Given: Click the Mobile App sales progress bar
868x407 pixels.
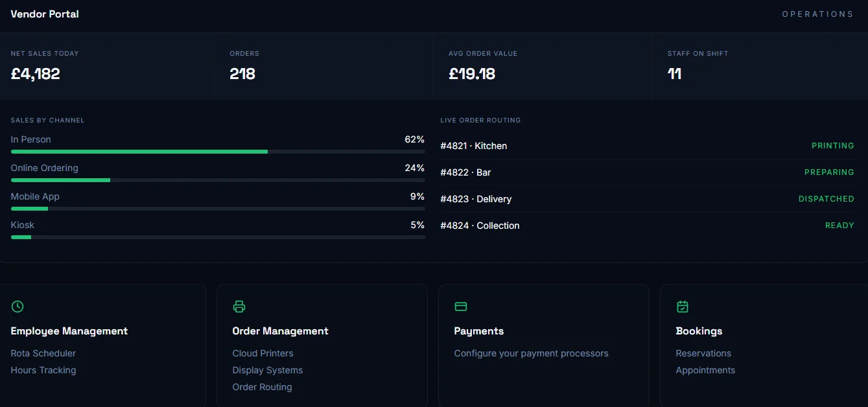Looking at the screenshot, I should pos(218,209).
